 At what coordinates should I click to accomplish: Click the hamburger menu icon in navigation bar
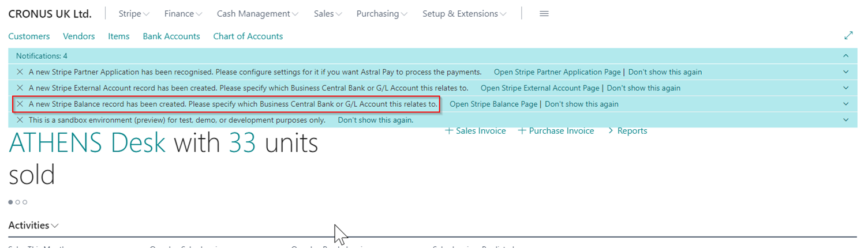(x=544, y=14)
